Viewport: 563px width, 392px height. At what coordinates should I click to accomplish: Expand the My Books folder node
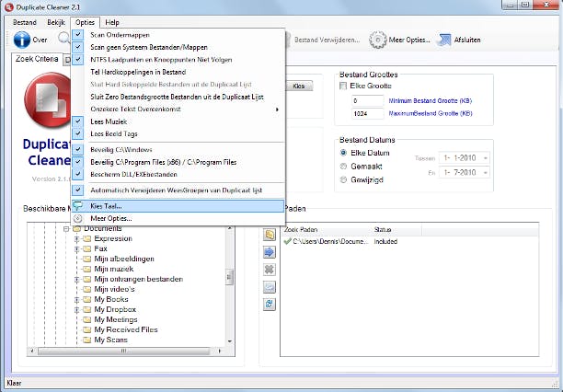[x=76, y=299]
